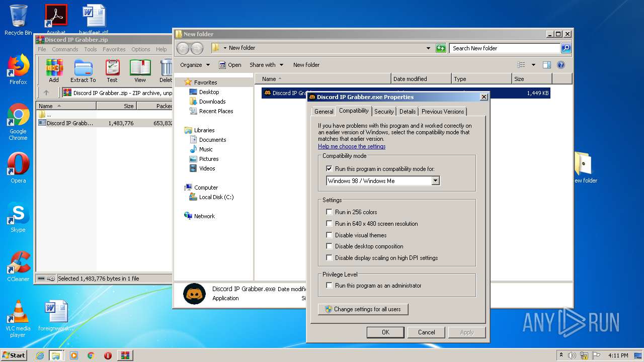This screenshot has height=362, width=644.
Task: Open Internet Explorer from taskbar
Action: pyautogui.click(x=40, y=355)
